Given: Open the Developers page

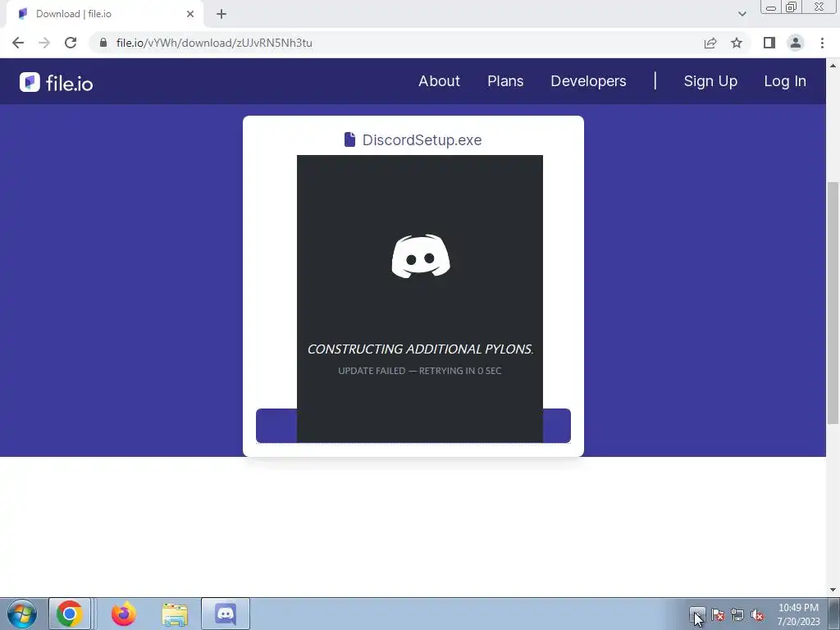Looking at the screenshot, I should (588, 81).
